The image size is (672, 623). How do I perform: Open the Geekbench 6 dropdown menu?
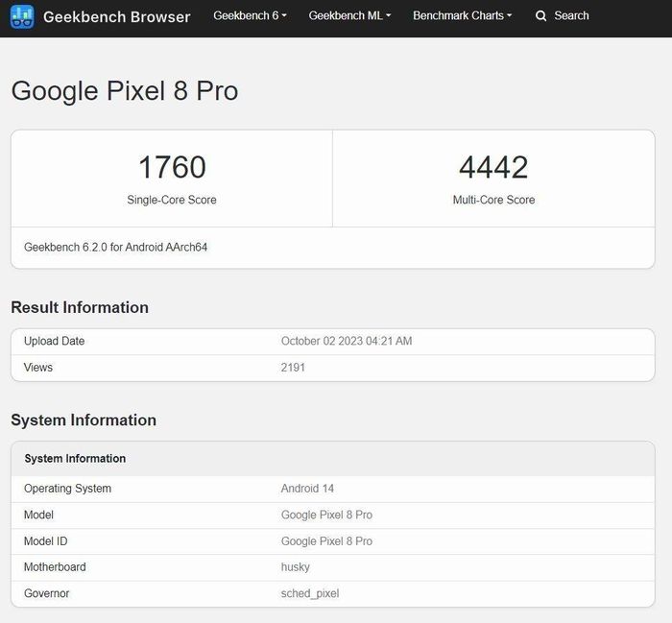coord(250,16)
